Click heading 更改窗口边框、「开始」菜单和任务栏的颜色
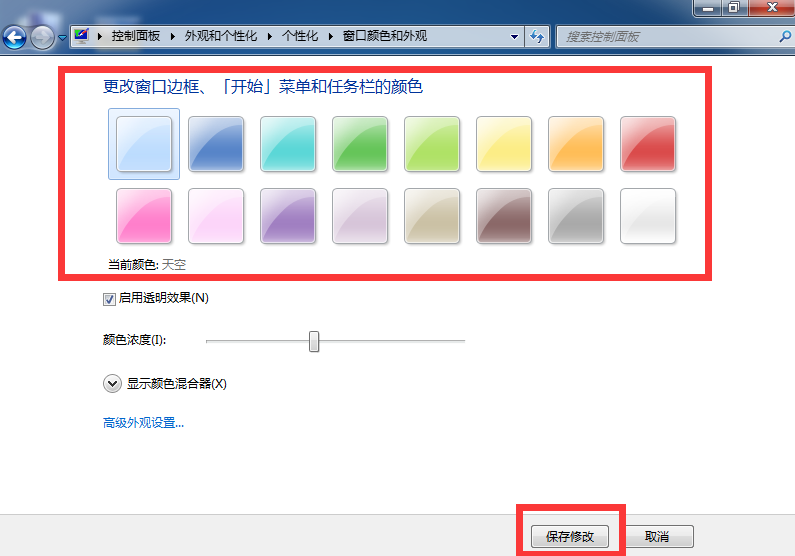Screen dimensions: 795x556 point(263,87)
